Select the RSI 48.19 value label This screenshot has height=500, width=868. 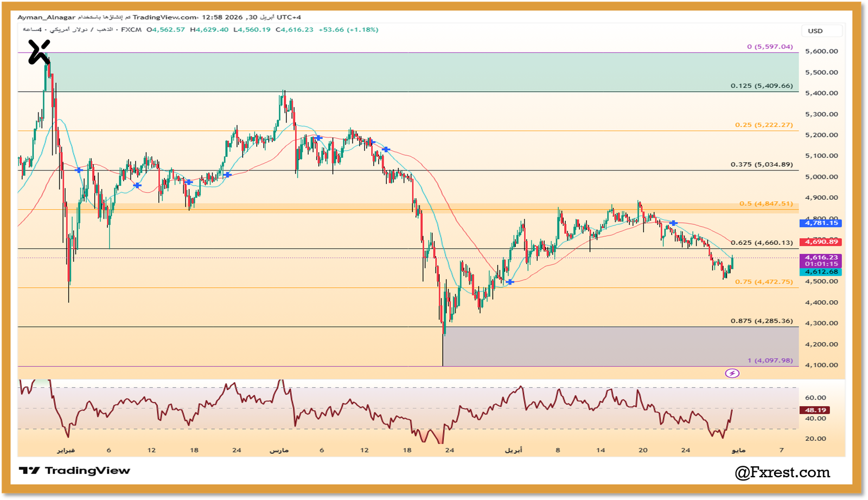click(815, 410)
